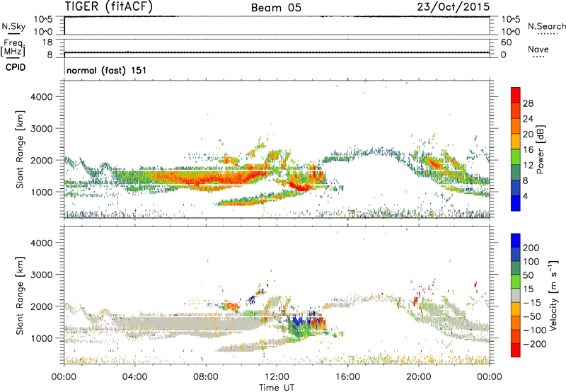Click 2000 tick on the power panel
Image resolution: width=566 pixels, height=392 pixels.
point(42,160)
